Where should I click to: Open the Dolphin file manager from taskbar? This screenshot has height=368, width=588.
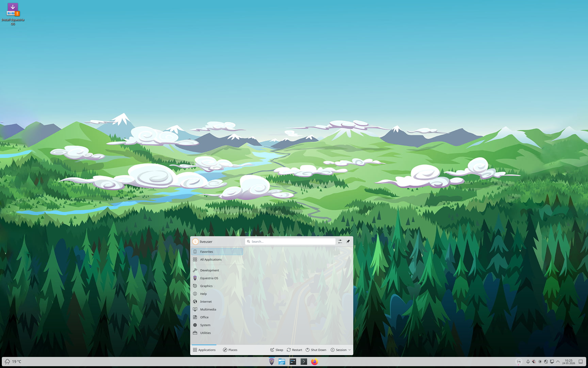coord(282,361)
